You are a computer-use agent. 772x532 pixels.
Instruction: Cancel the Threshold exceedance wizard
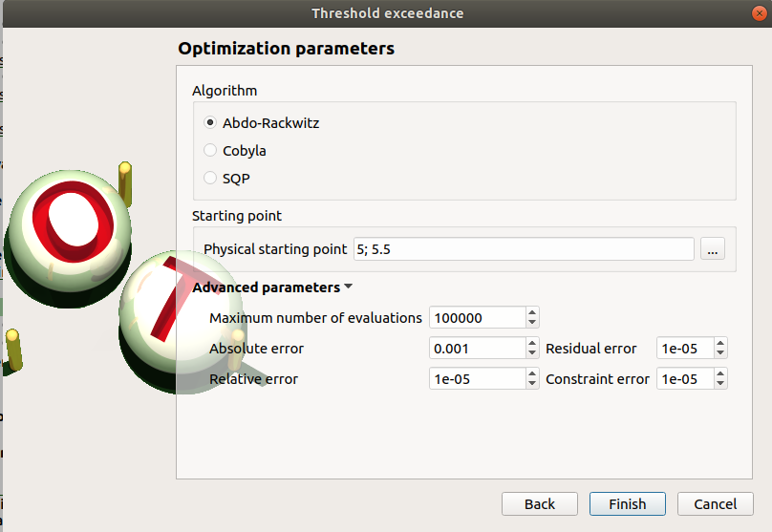coord(715,504)
